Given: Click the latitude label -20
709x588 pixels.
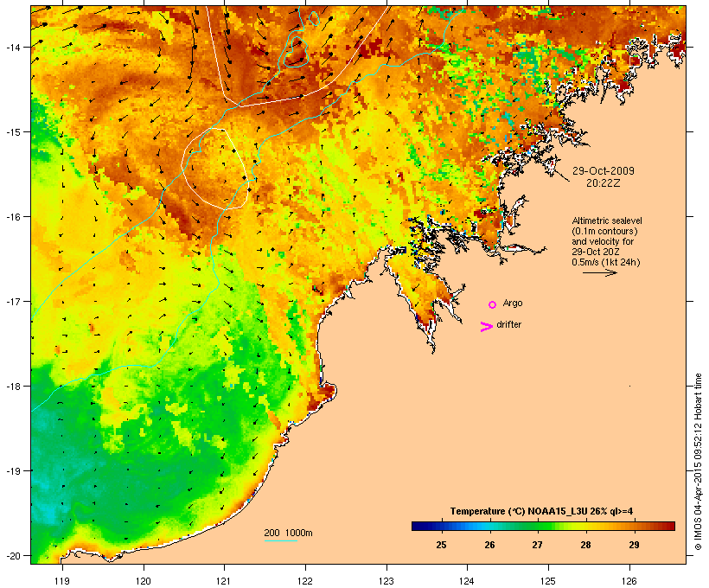Looking at the screenshot, I should [13, 555].
